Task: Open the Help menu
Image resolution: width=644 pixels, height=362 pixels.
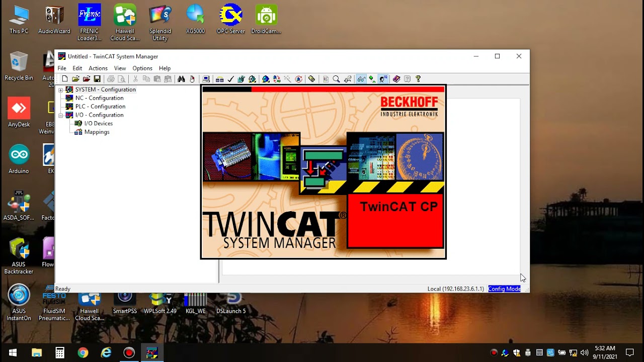Action: (165, 68)
